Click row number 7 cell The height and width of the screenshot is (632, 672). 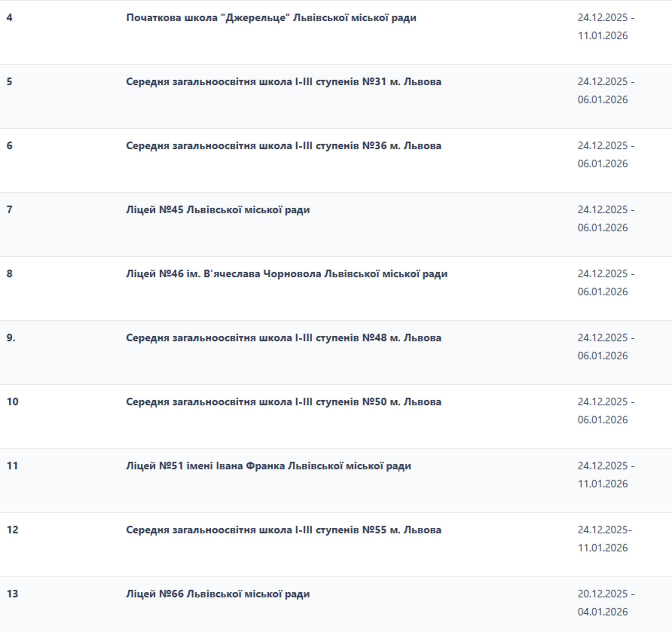(x=9, y=210)
